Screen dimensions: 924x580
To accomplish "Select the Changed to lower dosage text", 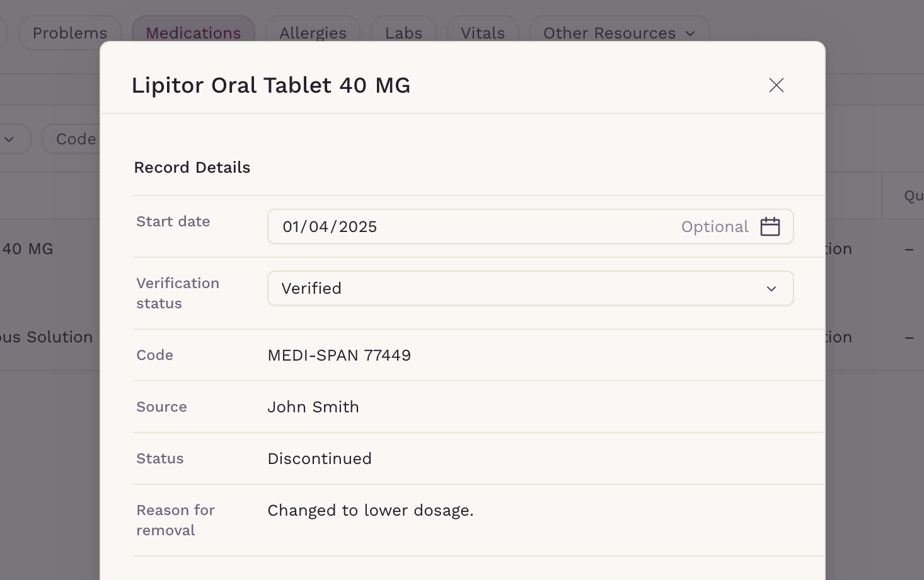I will pos(371,510).
